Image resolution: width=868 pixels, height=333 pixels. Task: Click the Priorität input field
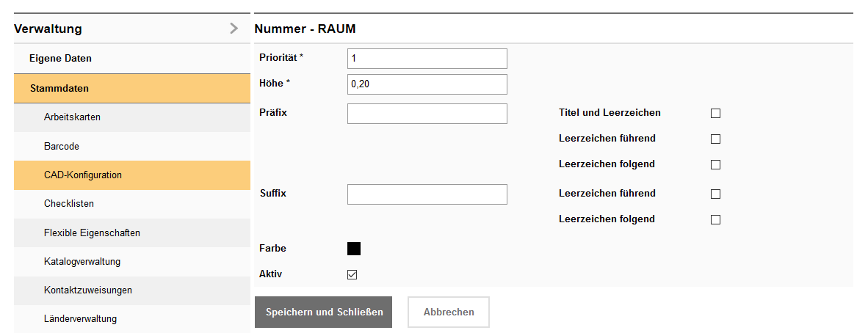[427, 59]
